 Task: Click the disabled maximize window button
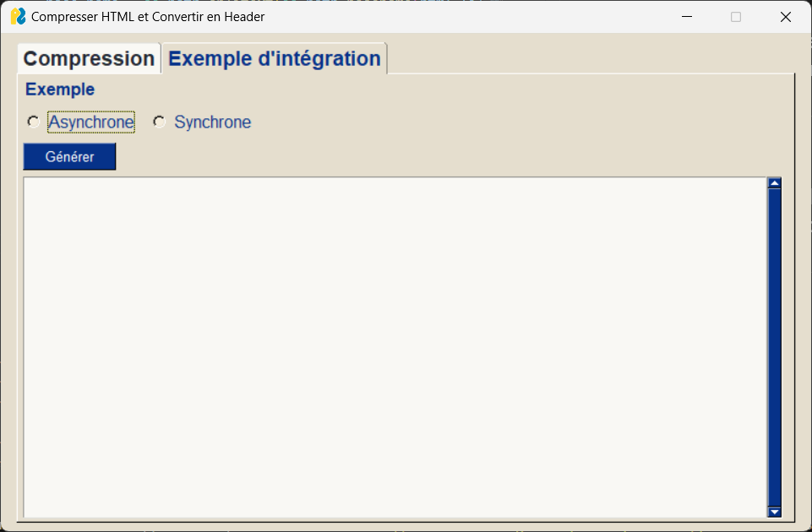click(735, 17)
